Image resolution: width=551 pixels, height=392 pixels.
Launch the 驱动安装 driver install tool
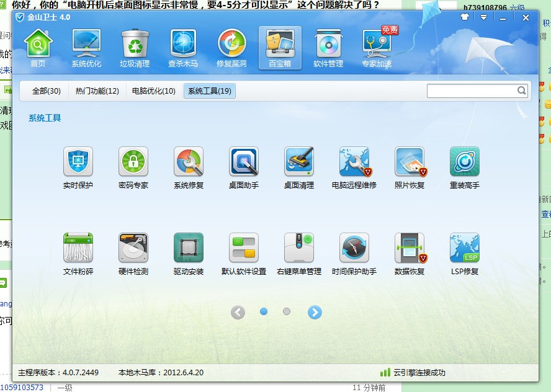click(x=189, y=248)
